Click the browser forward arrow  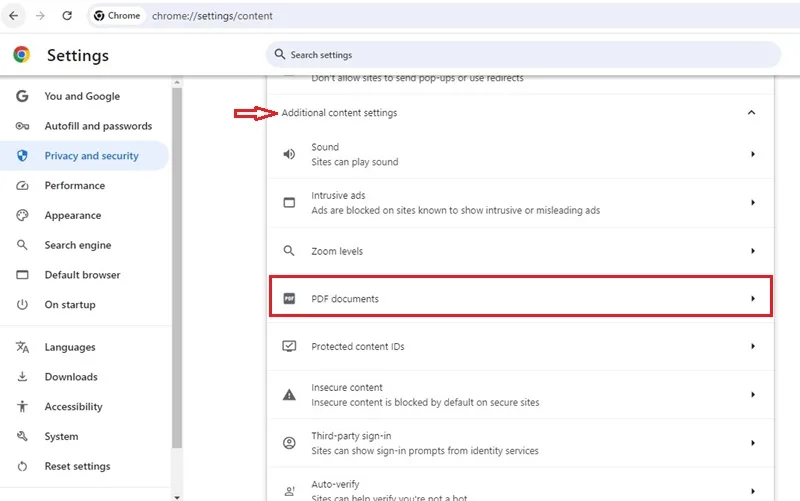[x=40, y=16]
